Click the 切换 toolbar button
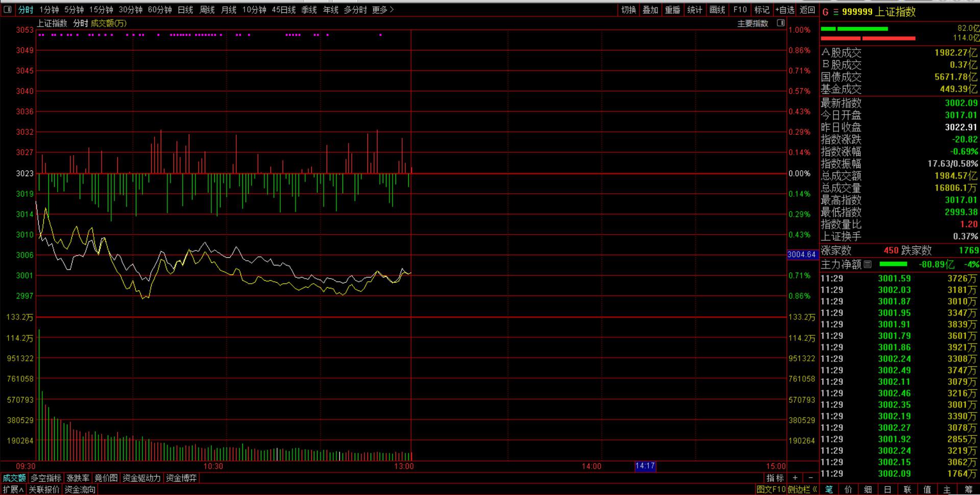 click(628, 10)
